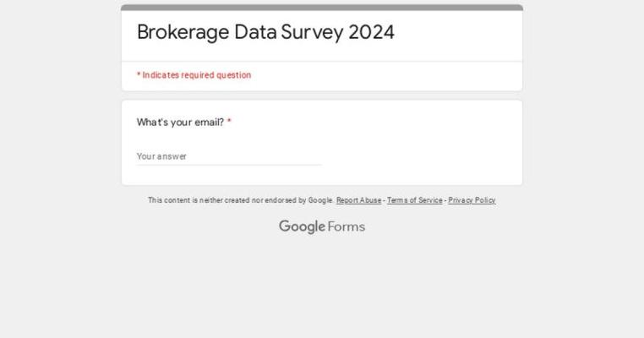Click the Google Forms logo
The width and height of the screenshot is (644, 338).
click(x=322, y=226)
